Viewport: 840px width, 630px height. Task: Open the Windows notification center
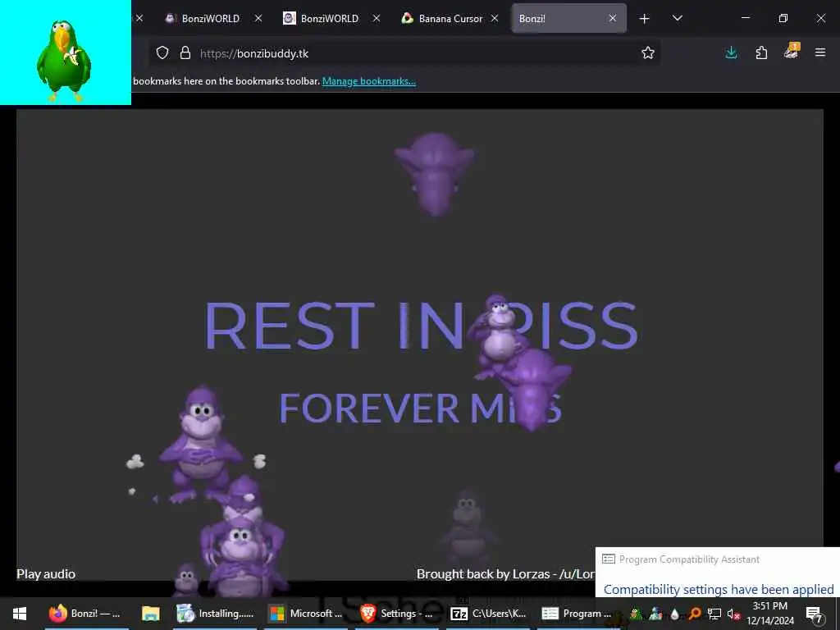[815, 614]
